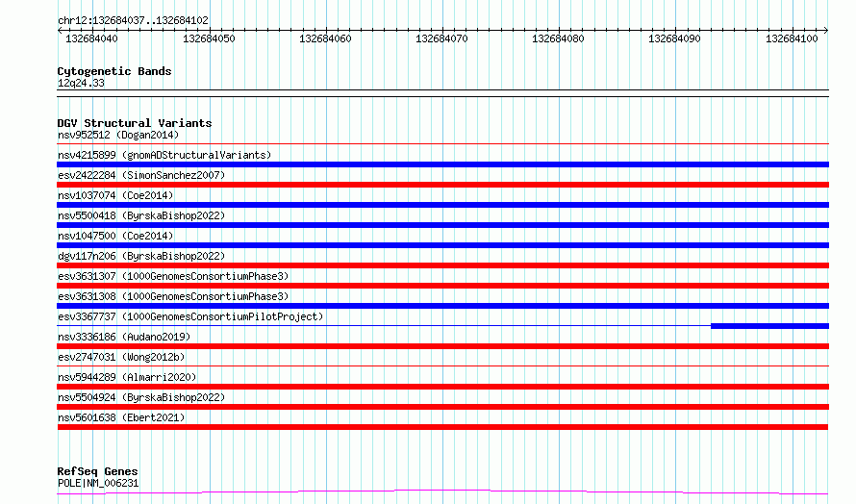Click the 12q24.33 cytogenetic band box
This screenshot has height=504, width=856.
coord(442,93)
